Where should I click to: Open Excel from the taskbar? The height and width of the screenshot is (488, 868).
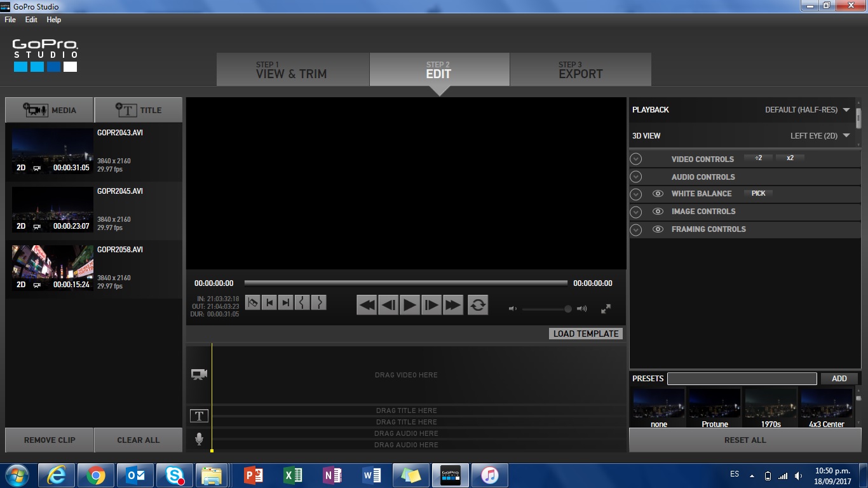[293, 475]
